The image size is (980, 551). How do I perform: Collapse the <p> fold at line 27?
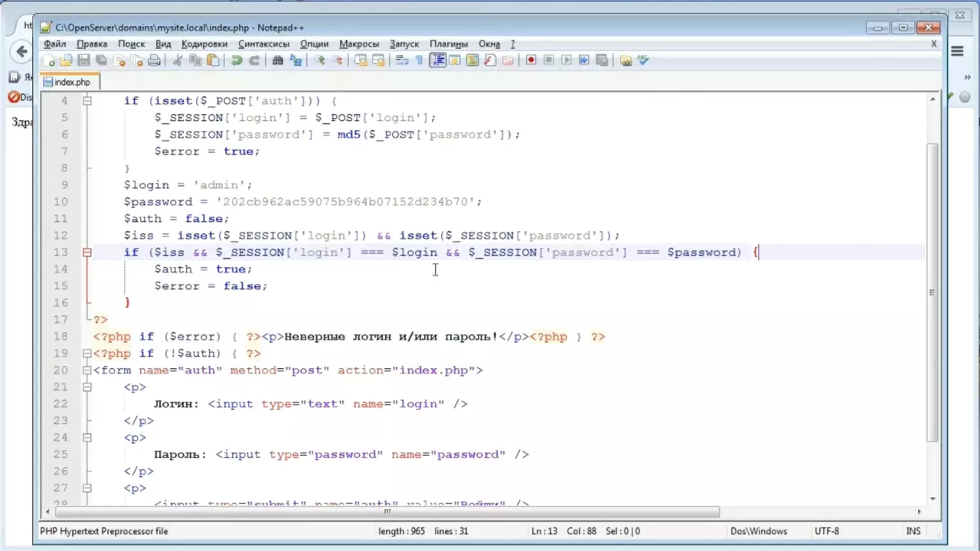click(x=87, y=487)
